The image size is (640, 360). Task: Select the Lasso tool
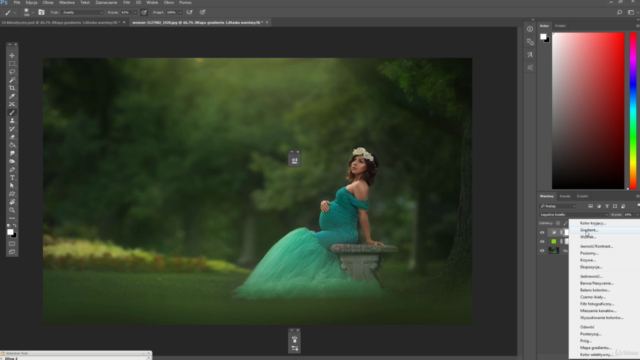(12, 72)
